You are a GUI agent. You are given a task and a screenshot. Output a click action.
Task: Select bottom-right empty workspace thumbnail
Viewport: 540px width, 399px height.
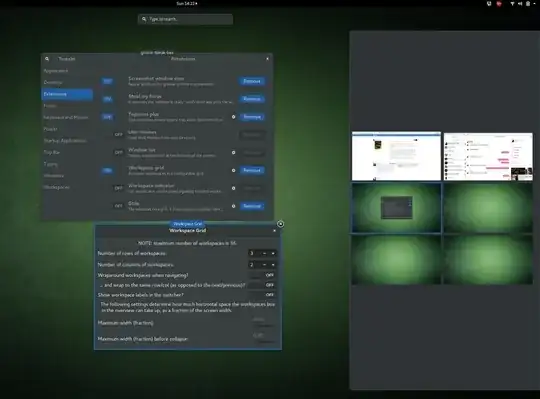point(488,260)
